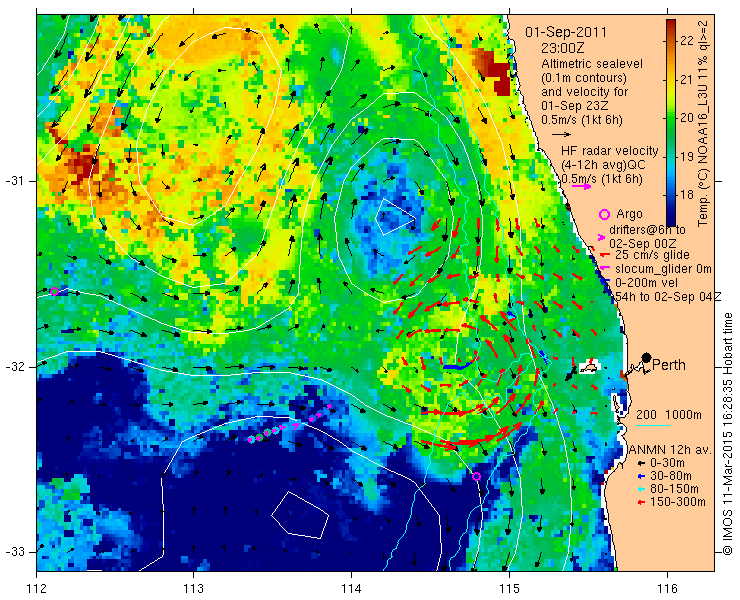Click the Argo float circle near longitude 112

[x=54, y=291]
